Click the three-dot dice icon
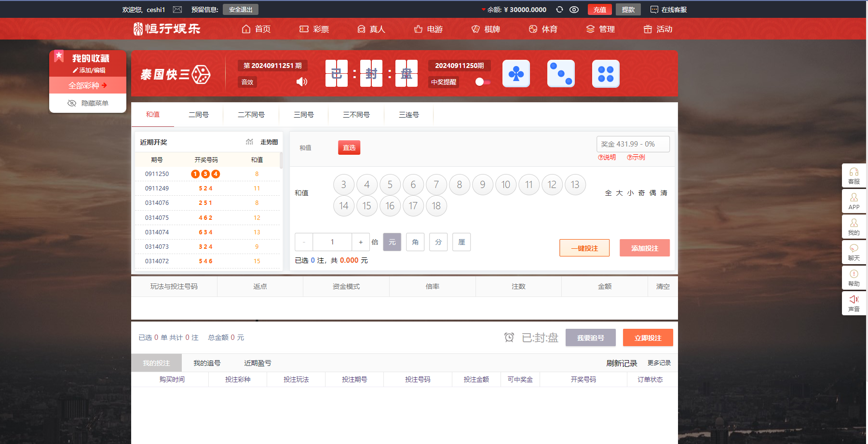This screenshot has height=444, width=868. tap(561, 74)
